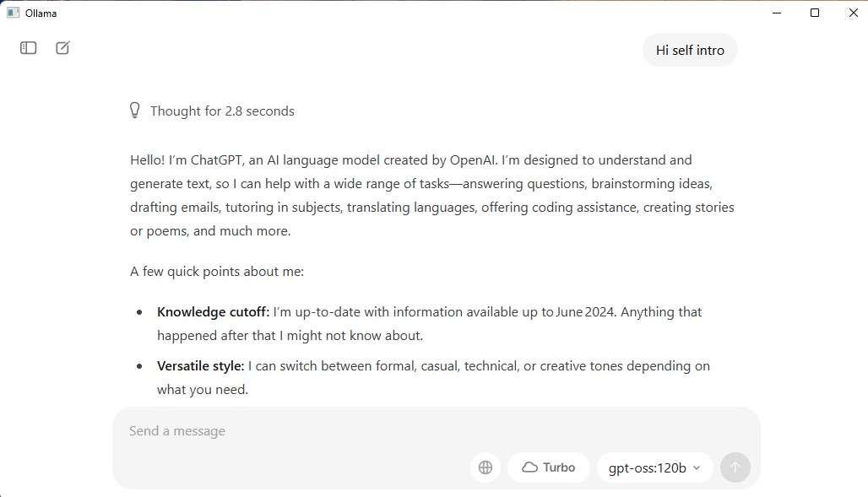This screenshot has height=497, width=868.
Task: Click the send arrow button
Action: (x=735, y=467)
